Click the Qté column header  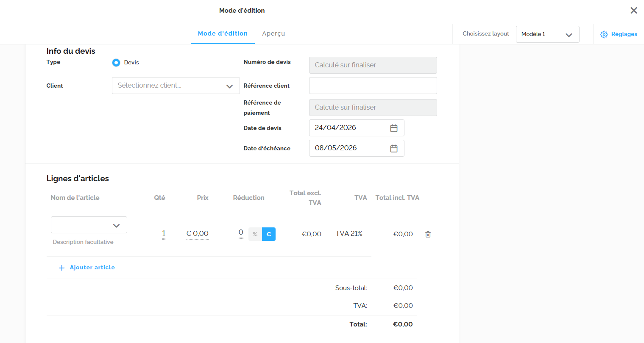160,198
